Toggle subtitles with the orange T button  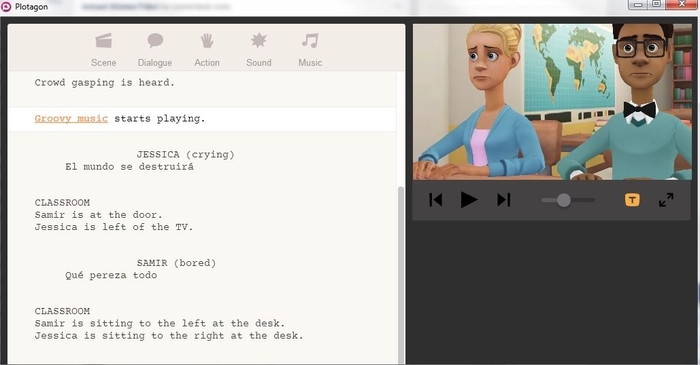click(632, 200)
